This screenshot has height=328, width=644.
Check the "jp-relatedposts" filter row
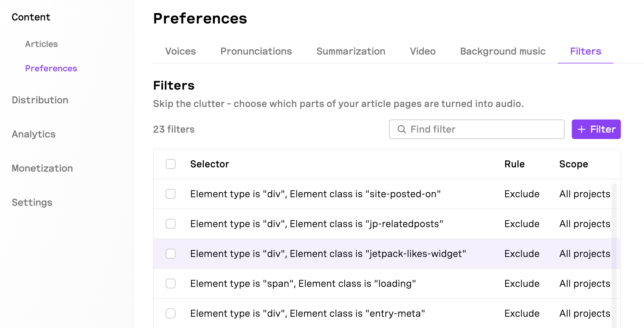pos(171,224)
